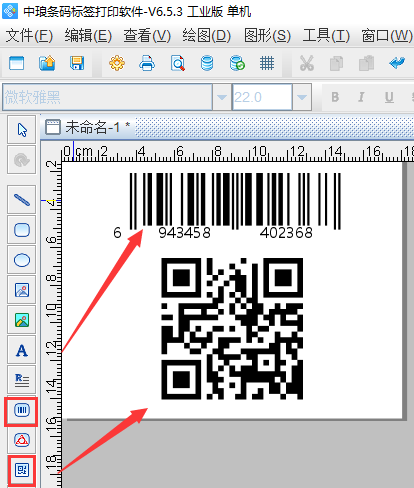The width and height of the screenshot is (414, 488).
Task: Open the 绘图(D) menu
Action: (206, 36)
